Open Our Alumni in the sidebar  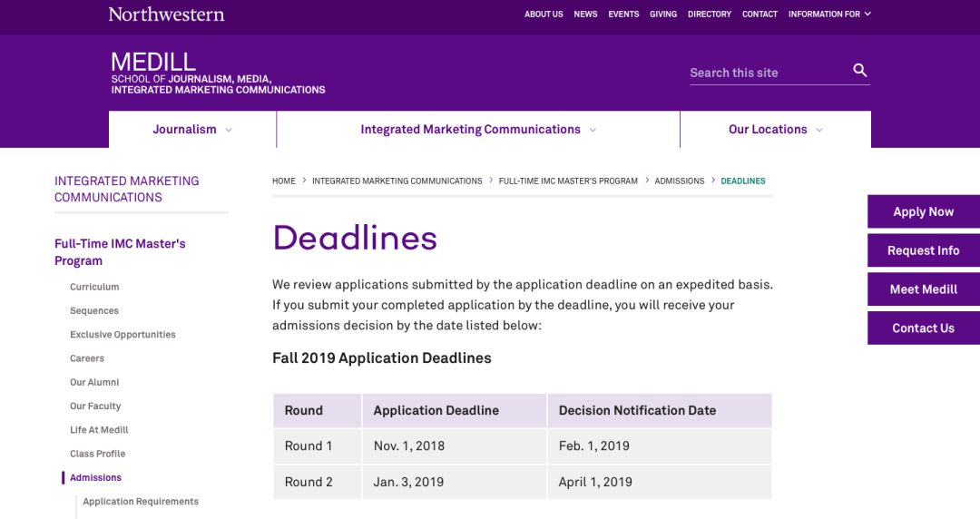[94, 382]
